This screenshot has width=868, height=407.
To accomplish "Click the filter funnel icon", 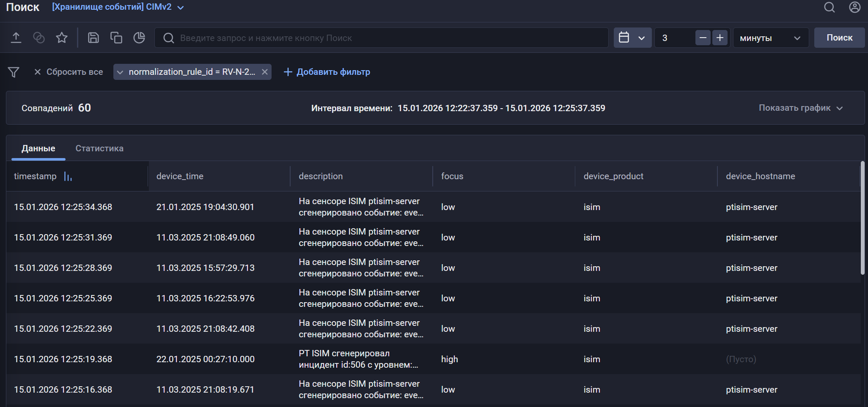I will coord(14,72).
